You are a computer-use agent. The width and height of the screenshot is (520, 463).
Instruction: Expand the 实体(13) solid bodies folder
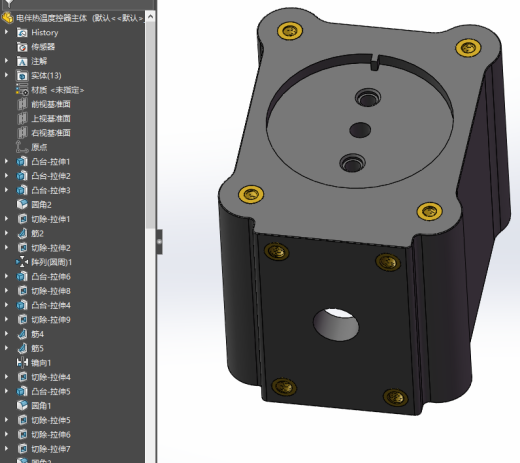click(6, 75)
